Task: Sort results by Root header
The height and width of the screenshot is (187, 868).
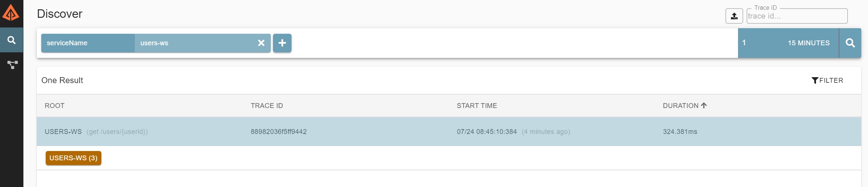Action: pyautogui.click(x=55, y=106)
